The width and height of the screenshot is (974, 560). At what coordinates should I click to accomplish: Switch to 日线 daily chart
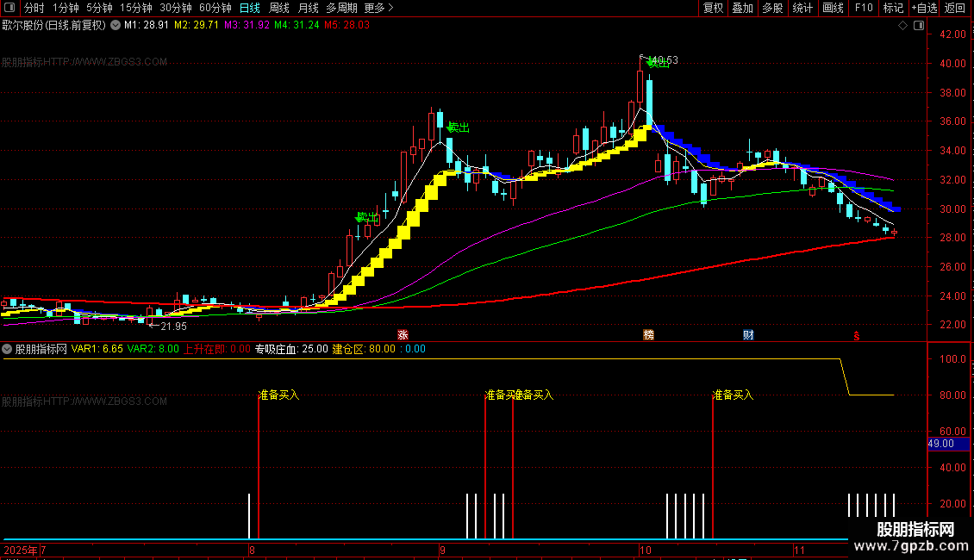tap(250, 8)
